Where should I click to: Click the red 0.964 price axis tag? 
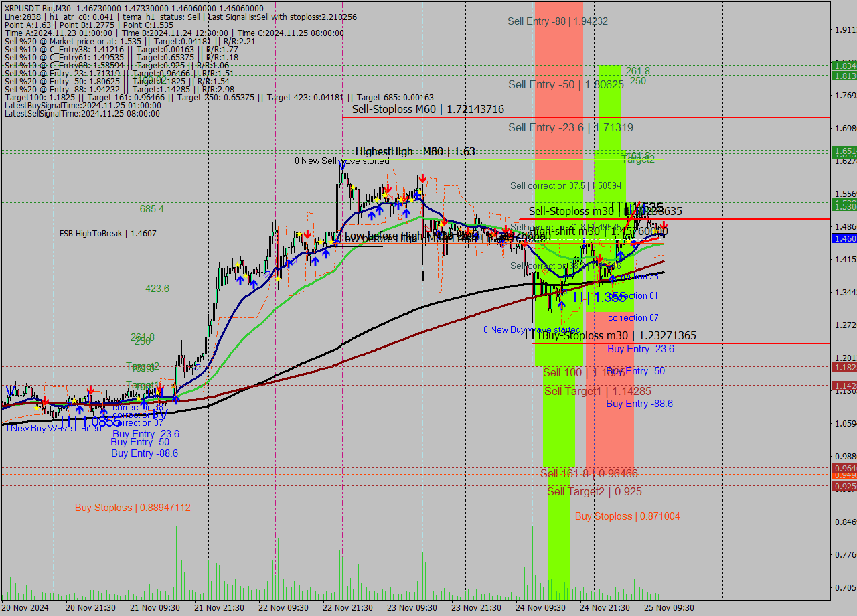(x=844, y=468)
